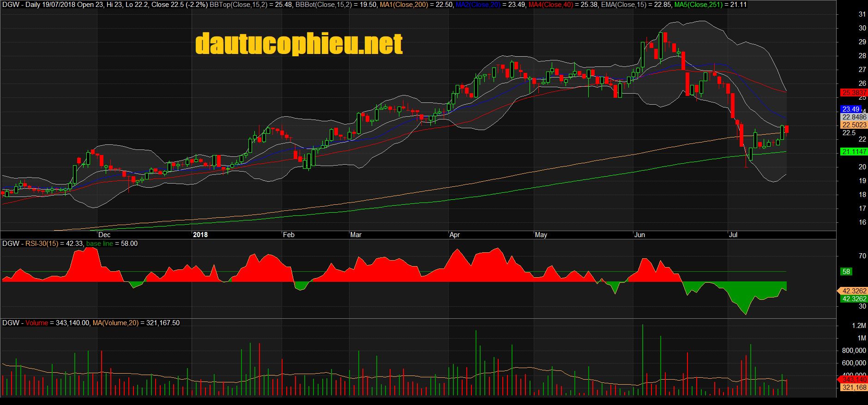The width and height of the screenshot is (868, 405).
Task: Click the blue 23.49 MA2 price tag
Action: (851, 109)
